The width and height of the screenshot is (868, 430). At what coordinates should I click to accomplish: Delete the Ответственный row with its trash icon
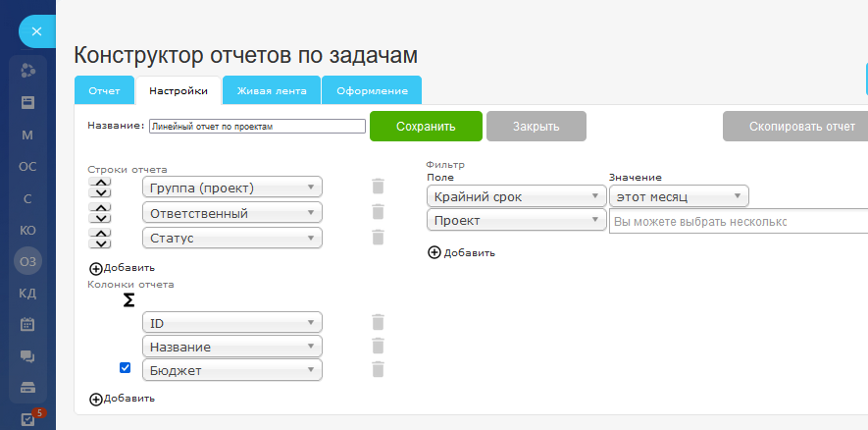[x=378, y=212]
